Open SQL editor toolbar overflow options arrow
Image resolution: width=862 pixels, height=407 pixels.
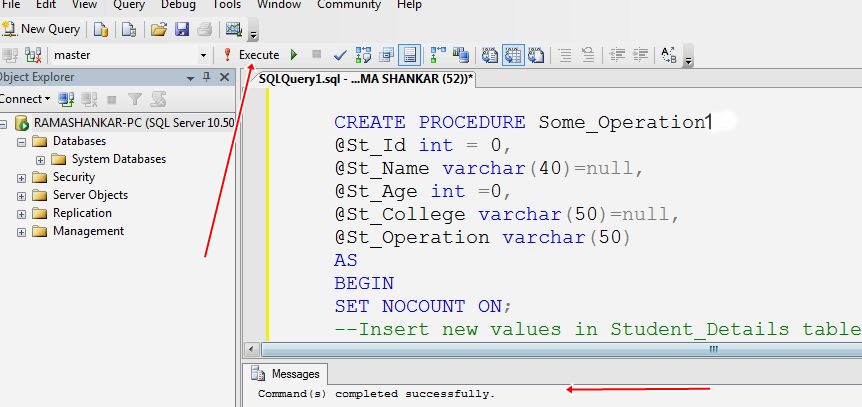click(689, 60)
